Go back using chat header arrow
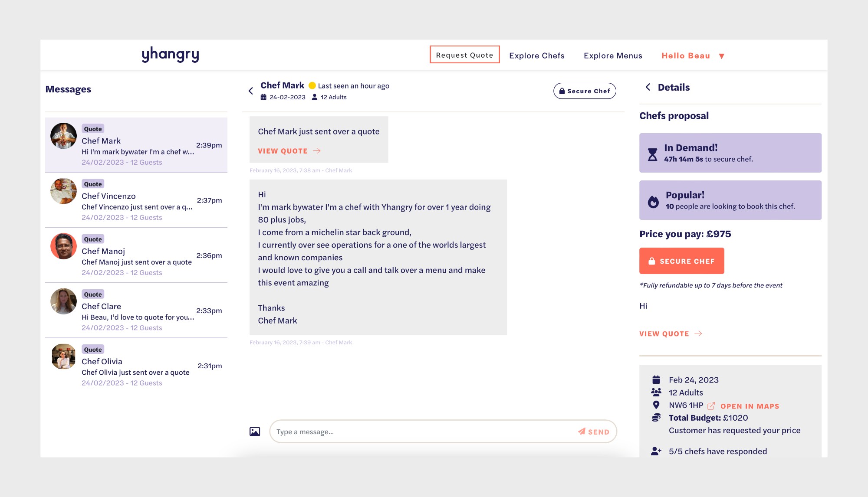The image size is (868, 497). tap(251, 91)
